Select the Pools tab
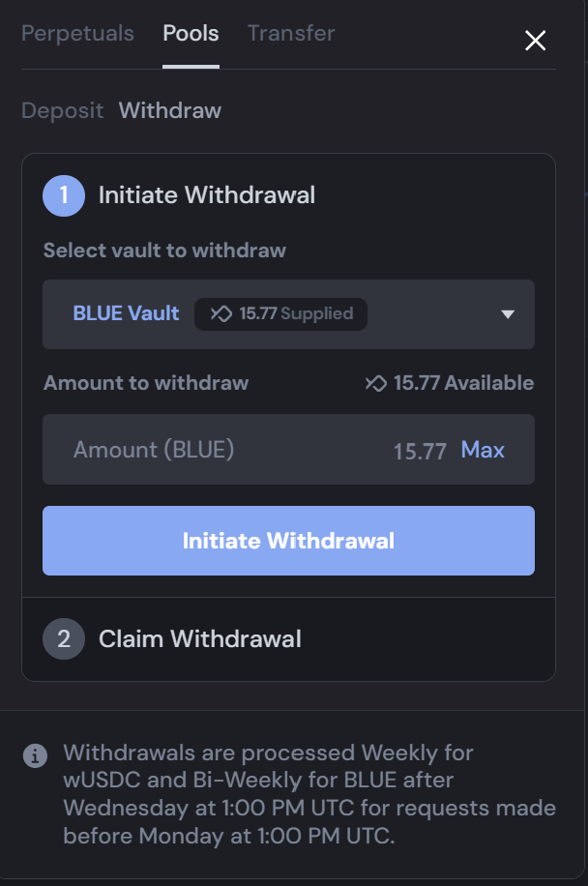Viewport: 588px width, 886px height. coord(191,34)
